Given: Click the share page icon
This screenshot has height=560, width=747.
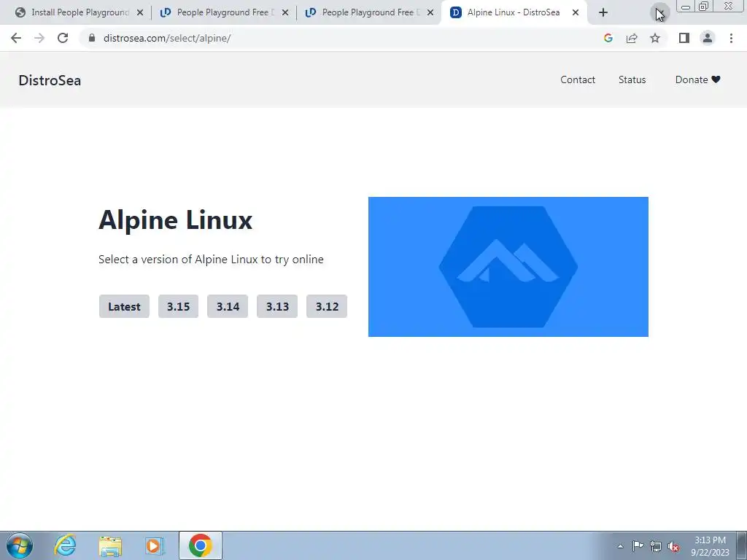Looking at the screenshot, I should 632,38.
